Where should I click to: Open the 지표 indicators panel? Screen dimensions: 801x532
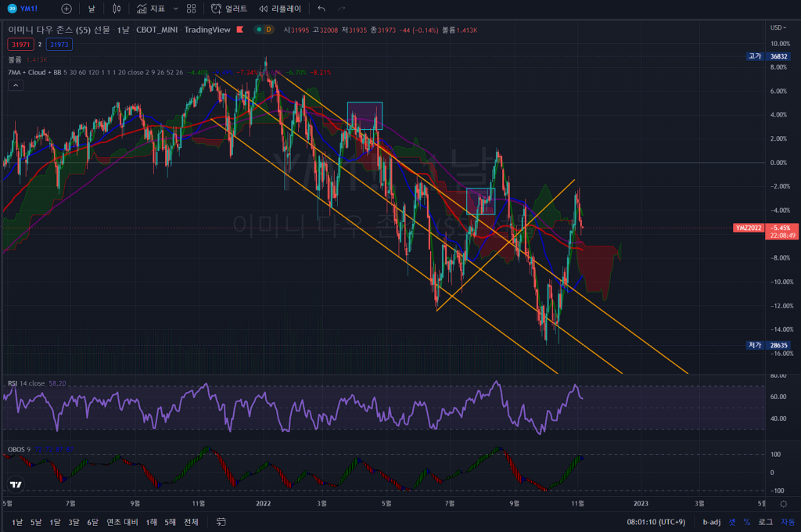pos(150,9)
